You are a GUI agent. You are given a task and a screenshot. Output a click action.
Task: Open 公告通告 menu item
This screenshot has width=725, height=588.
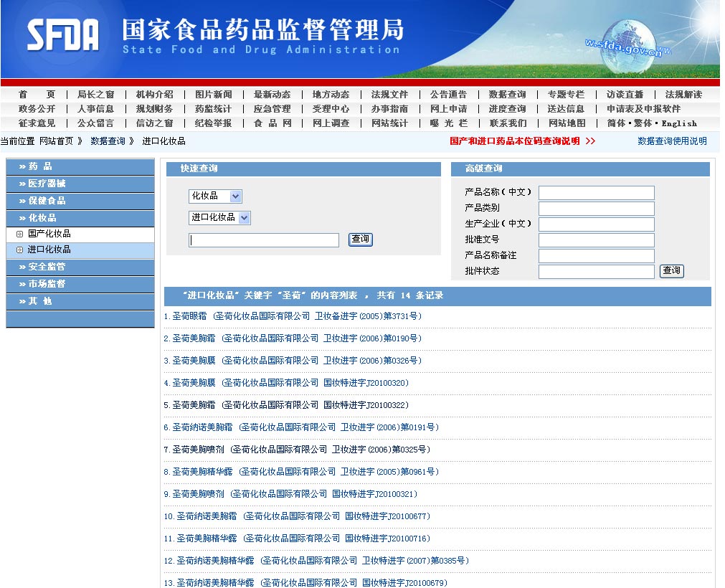[448, 95]
